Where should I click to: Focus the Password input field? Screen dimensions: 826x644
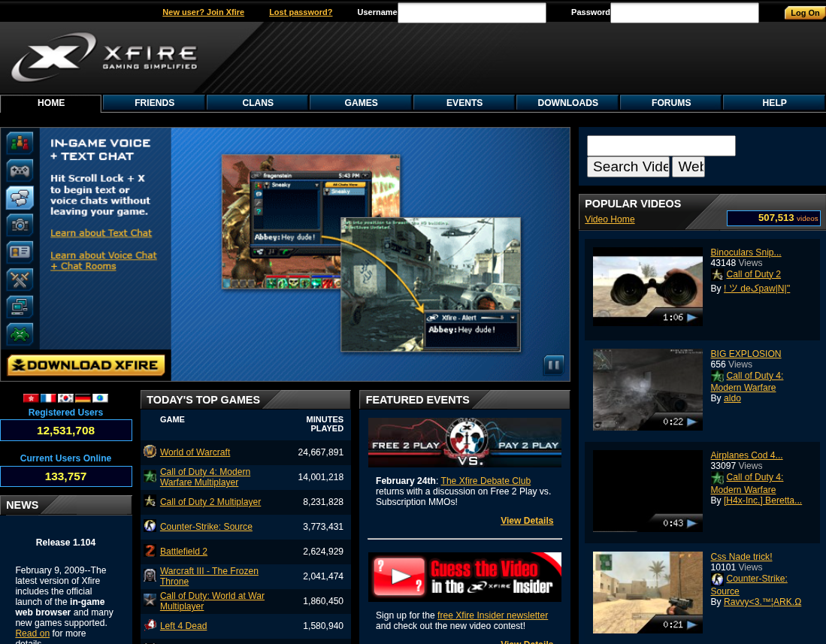(x=684, y=13)
